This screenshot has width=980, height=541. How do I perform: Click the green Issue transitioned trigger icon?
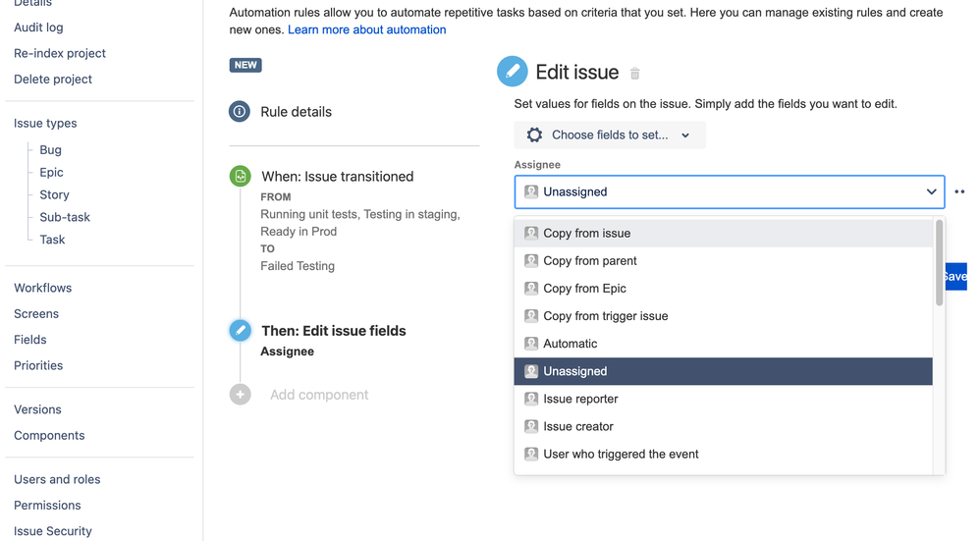[240, 177]
